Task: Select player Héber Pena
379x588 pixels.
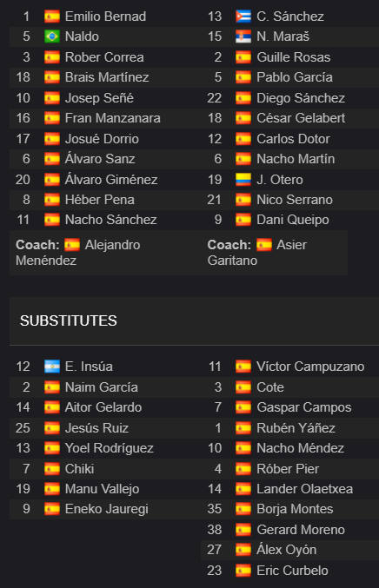Action: pos(100,200)
